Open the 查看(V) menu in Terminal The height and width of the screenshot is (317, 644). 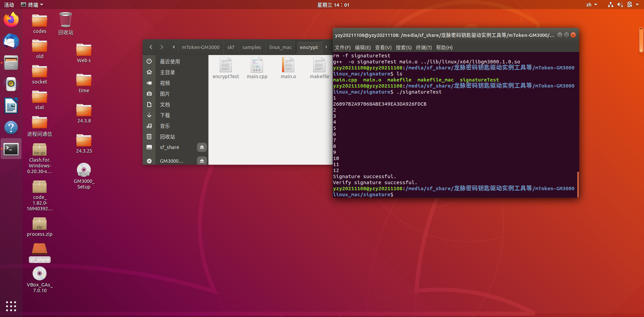pos(383,48)
